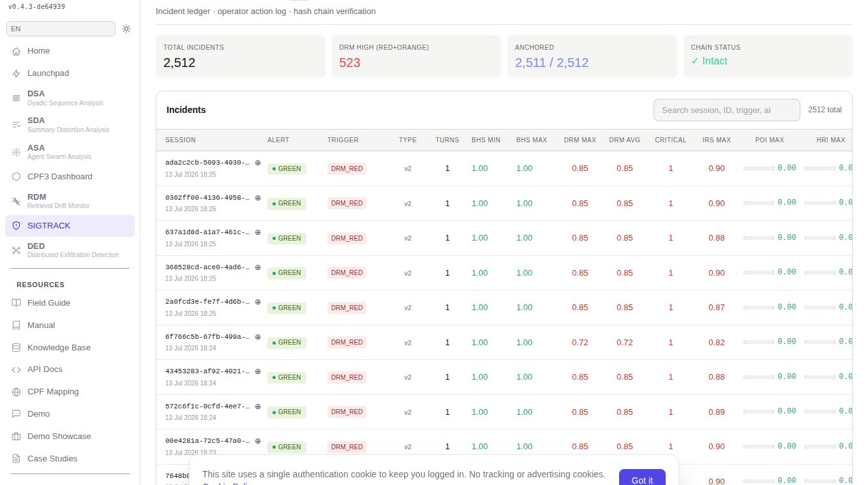Expand session 368528cd plus-circle icon
This screenshot has height=485, width=868.
[258, 267]
